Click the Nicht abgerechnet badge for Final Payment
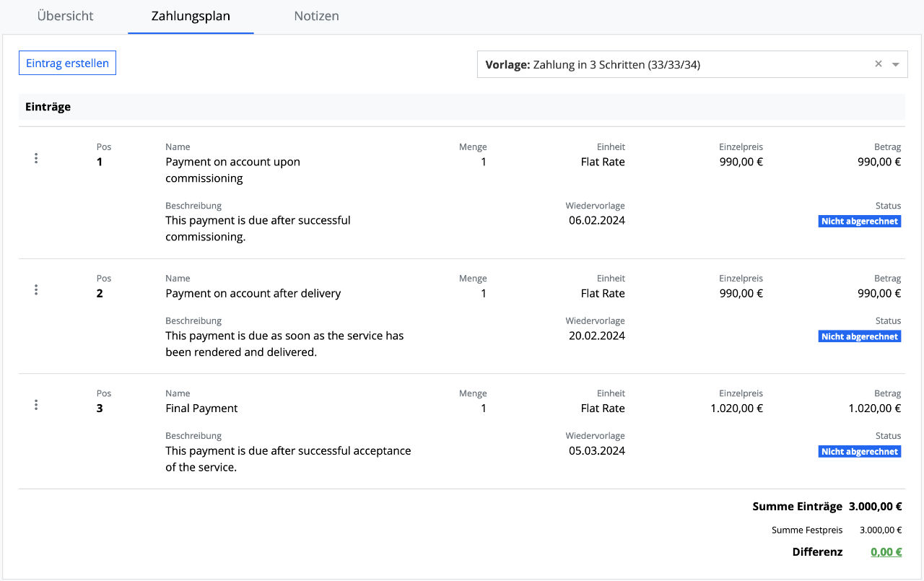 pyautogui.click(x=860, y=452)
